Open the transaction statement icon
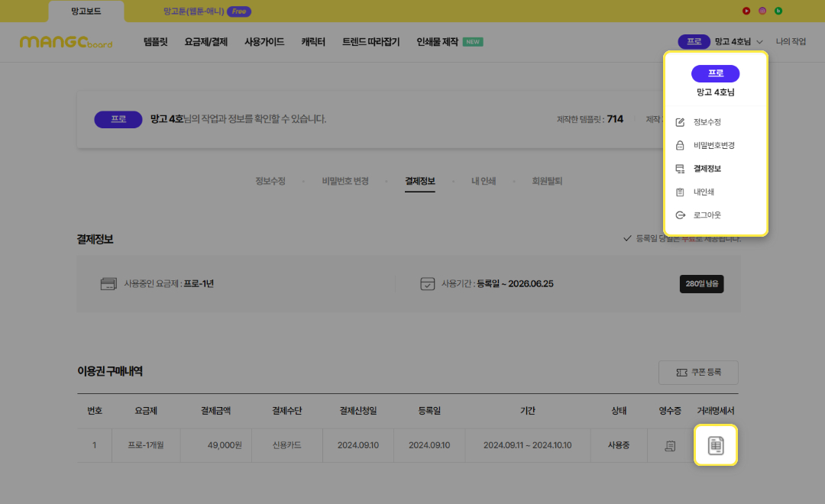The height and width of the screenshot is (504, 825). (x=715, y=445)
